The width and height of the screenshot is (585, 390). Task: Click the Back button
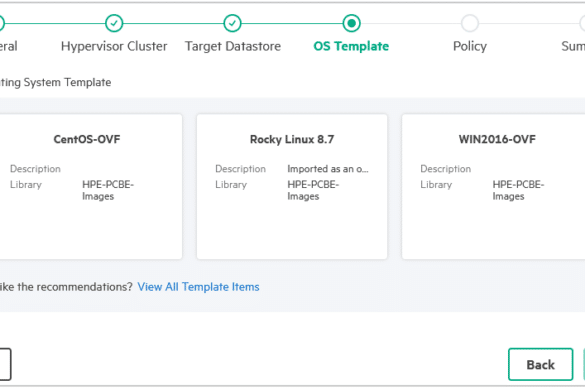[x=540, y=364]
